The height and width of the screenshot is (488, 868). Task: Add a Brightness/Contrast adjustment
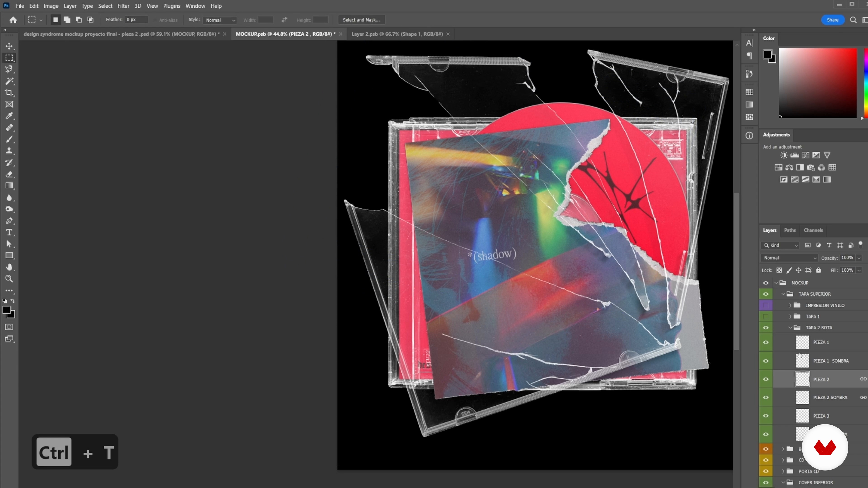(x=784, y=155)
